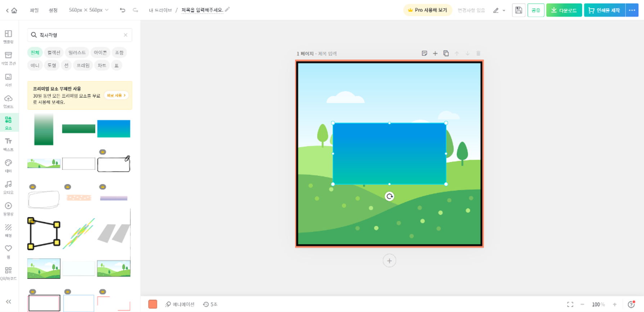The width and height of the screenshot is (644, 312).
Task: Try Pro with the Pro 사용해 보기 button
Action: click(427, 10)
